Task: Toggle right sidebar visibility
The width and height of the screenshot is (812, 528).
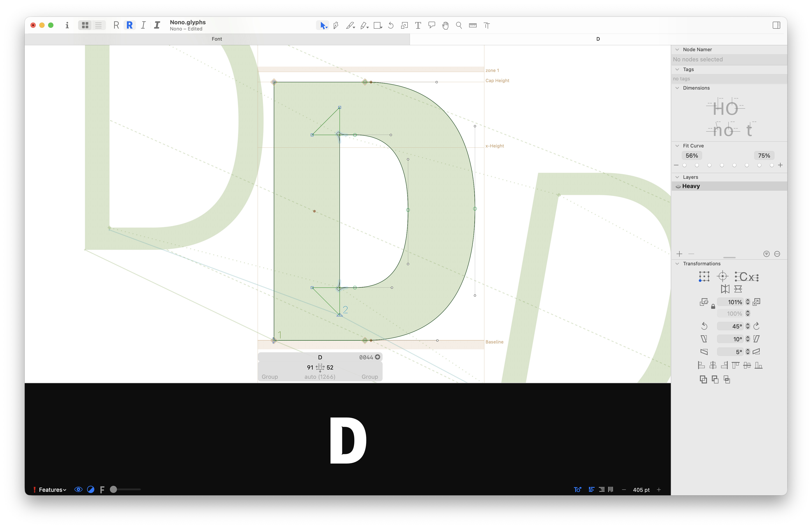Action: click(x=776, y=25)
